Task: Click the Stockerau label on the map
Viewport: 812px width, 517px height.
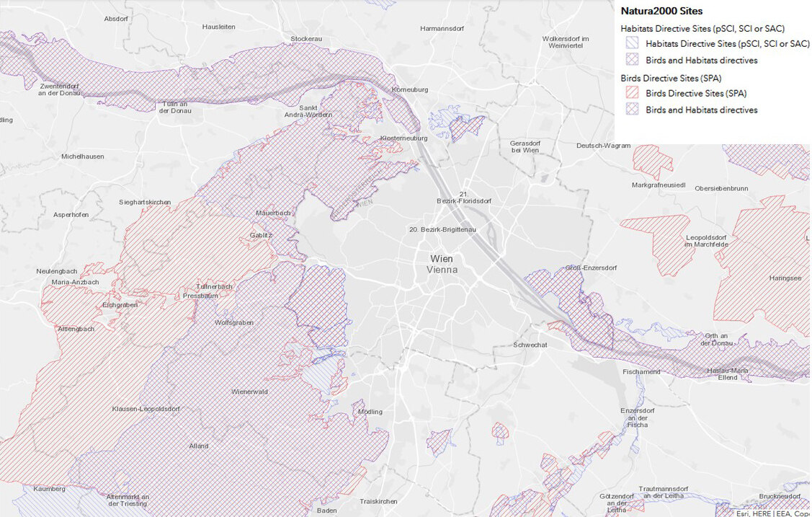Action: (x=306, y=38)
